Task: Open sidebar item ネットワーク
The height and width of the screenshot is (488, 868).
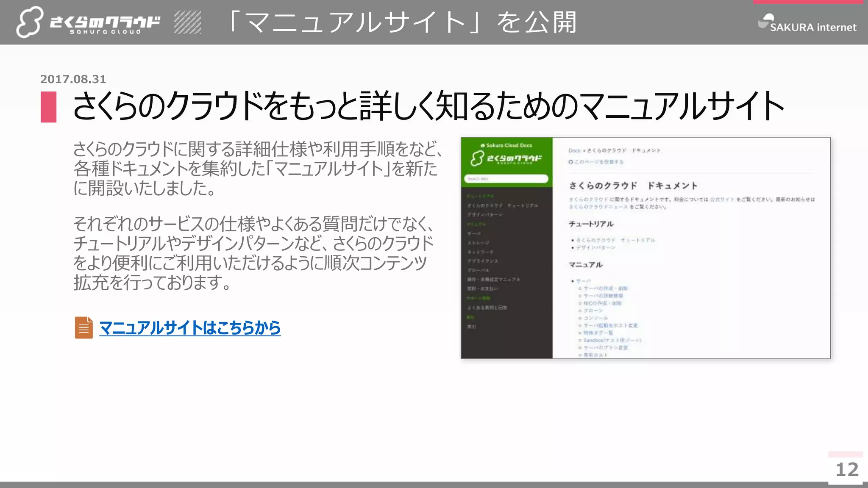Action: [480, 252]
